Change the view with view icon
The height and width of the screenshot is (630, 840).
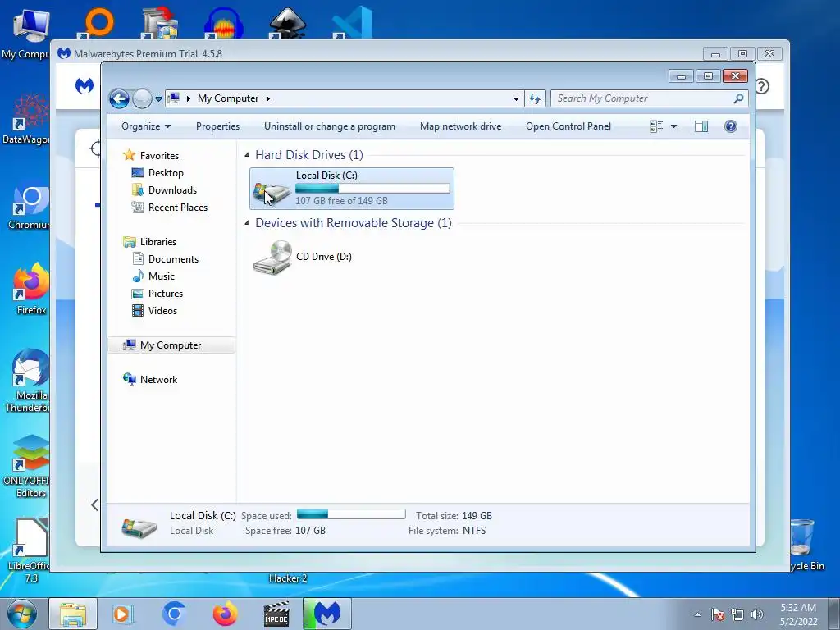[x=656, y=126]
